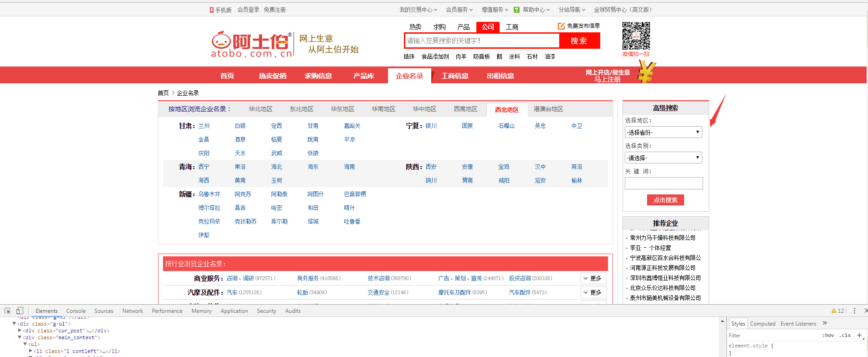Open the Event Listeners tab
This screenshot has width=868, height=357.
click(x=798, y=323)
